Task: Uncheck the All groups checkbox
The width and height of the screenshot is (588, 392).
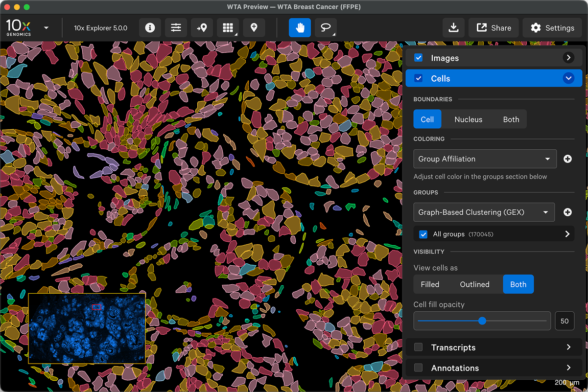Action: point(423,234)
